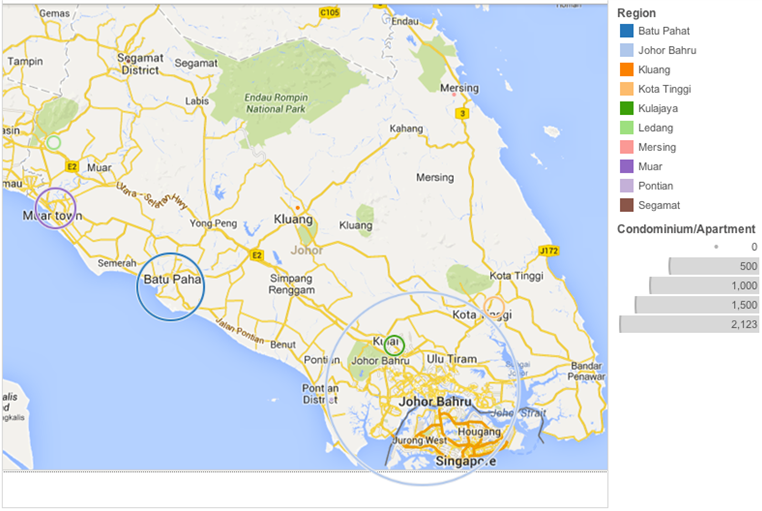Select the Ledang light green swatch

click(626, 128)
